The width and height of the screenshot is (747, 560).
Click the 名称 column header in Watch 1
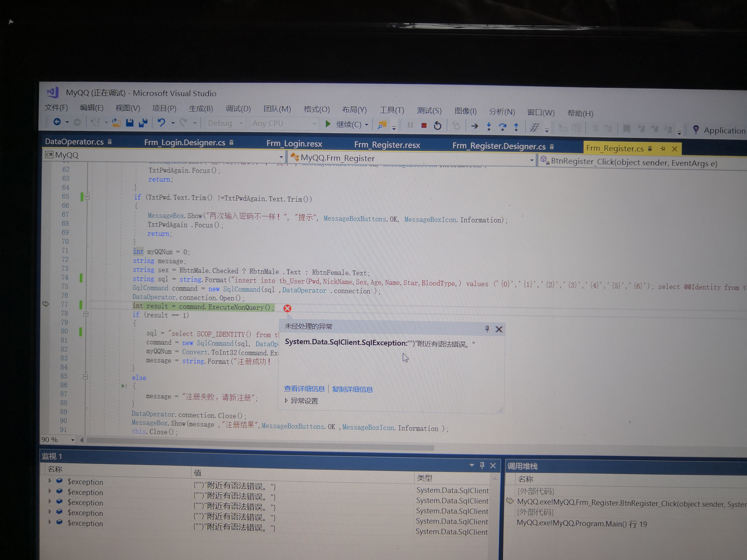click(55, 469)
